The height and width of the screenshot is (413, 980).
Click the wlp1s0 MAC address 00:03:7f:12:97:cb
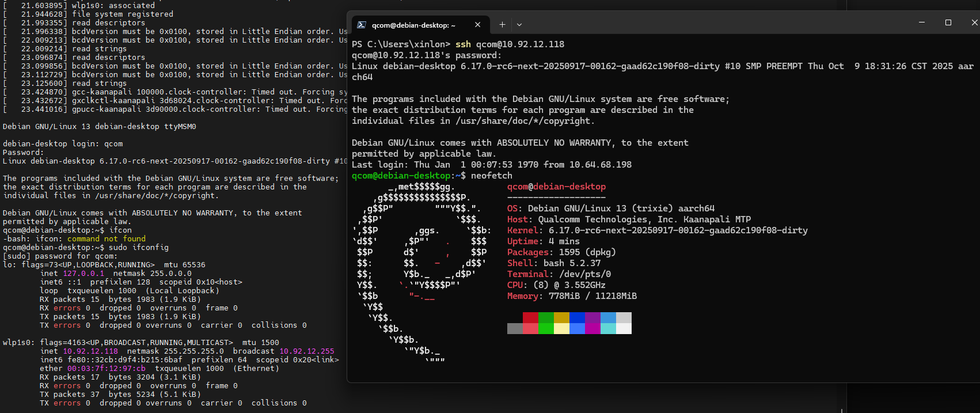tap(107, 369)
